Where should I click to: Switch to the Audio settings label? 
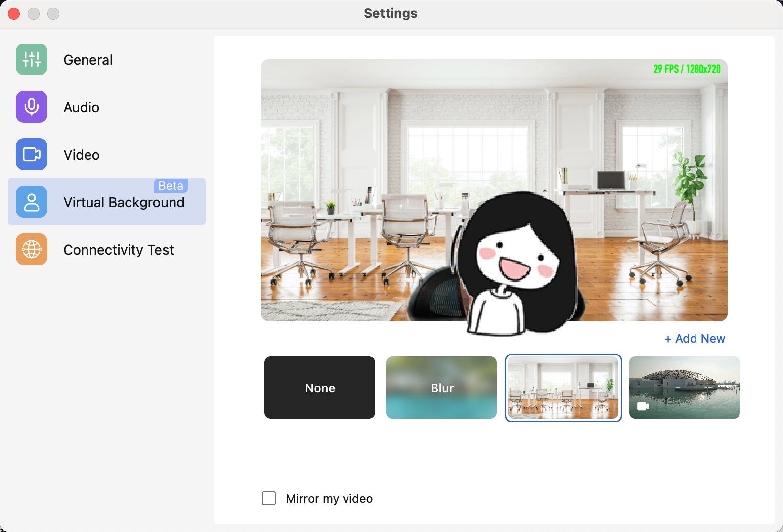click(x=82, y=107)
